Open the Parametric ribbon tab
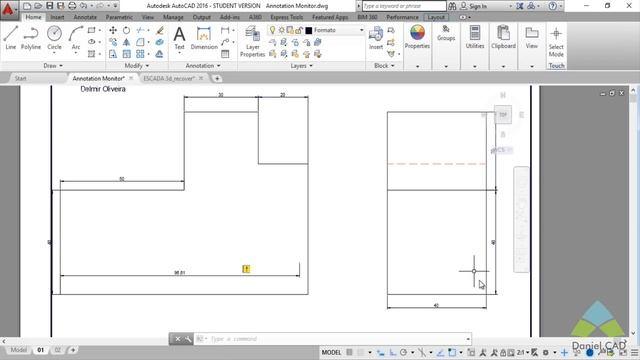 click(x=119, y=17)
